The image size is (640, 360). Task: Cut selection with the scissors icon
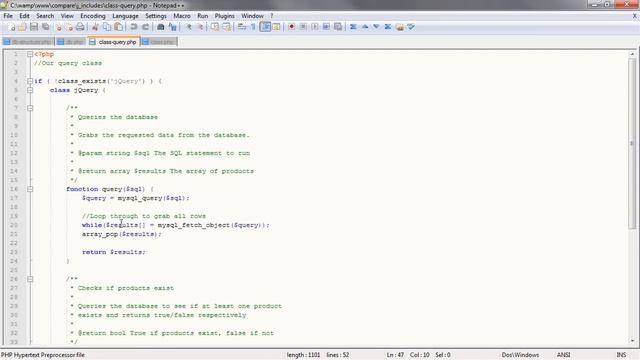coord(95,27)
